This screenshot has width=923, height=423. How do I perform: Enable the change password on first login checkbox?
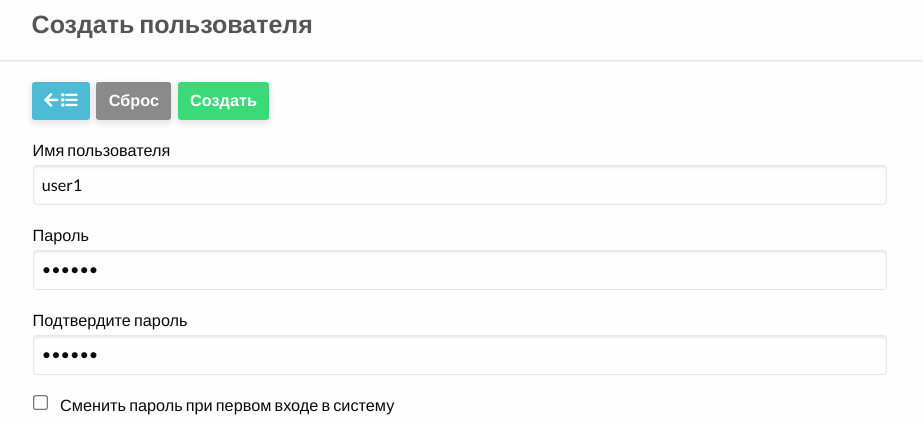(41, 403)
